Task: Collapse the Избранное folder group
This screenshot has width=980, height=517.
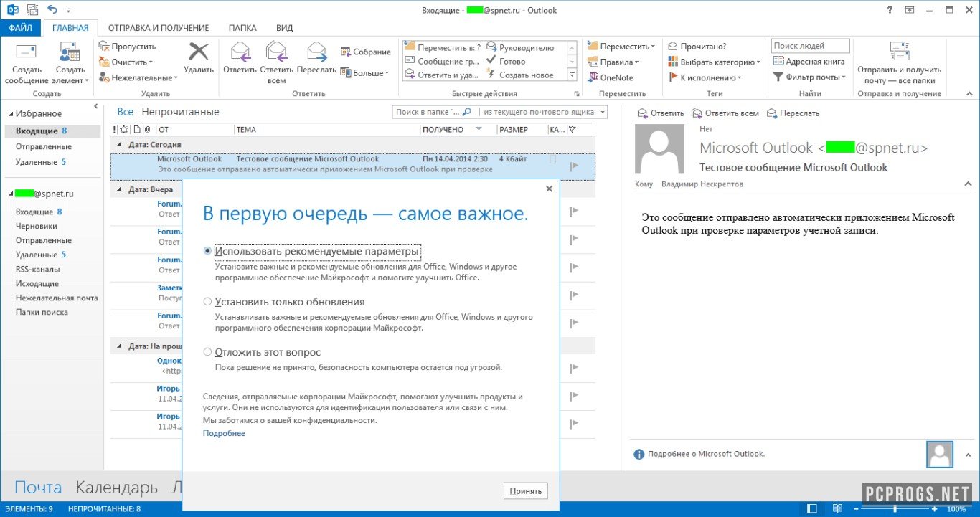Action: (x=10, y=114)
